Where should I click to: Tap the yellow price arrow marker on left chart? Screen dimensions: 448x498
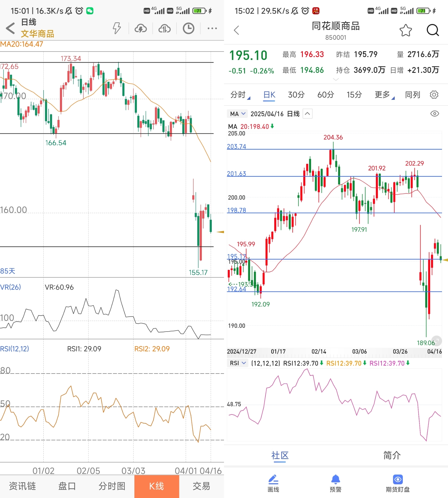pos(220,232)
